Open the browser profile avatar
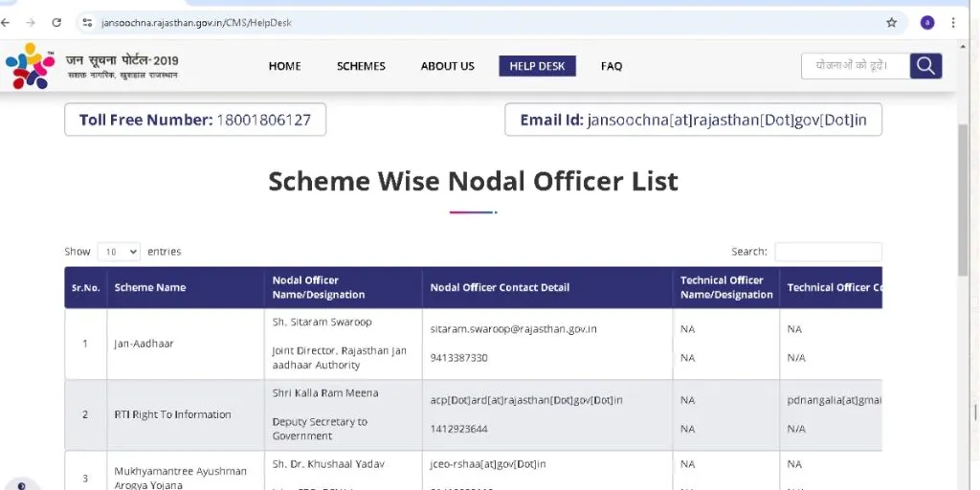The image size is (980, 490). (926, 22)
